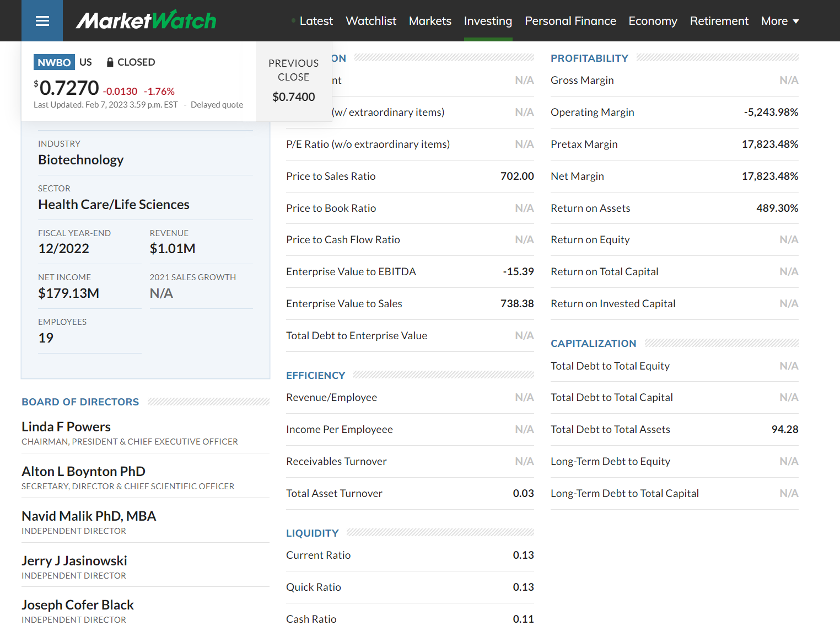The width and height of the screenshot is (840, 631).
Task: Select net income $179.13M
Action: pos(68,293)
